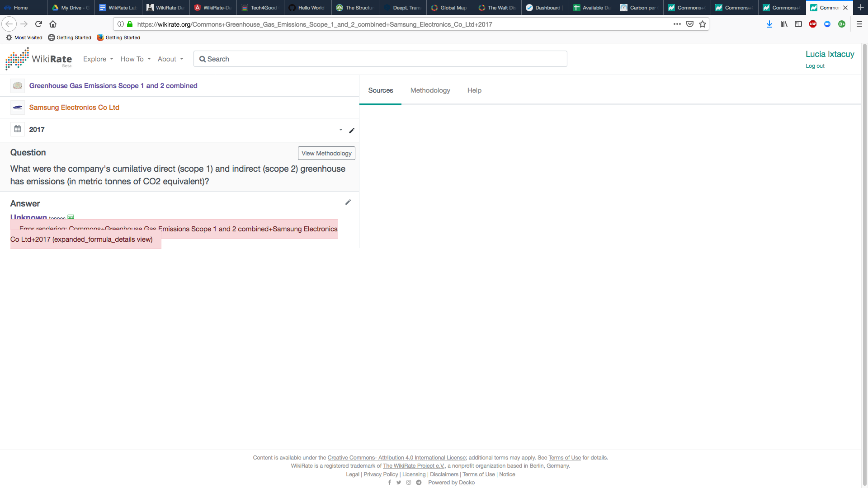This screenshot has height=488, width=868.
Task: Open Creative Commons Attribution 4.0 license link
Action: 396,458
